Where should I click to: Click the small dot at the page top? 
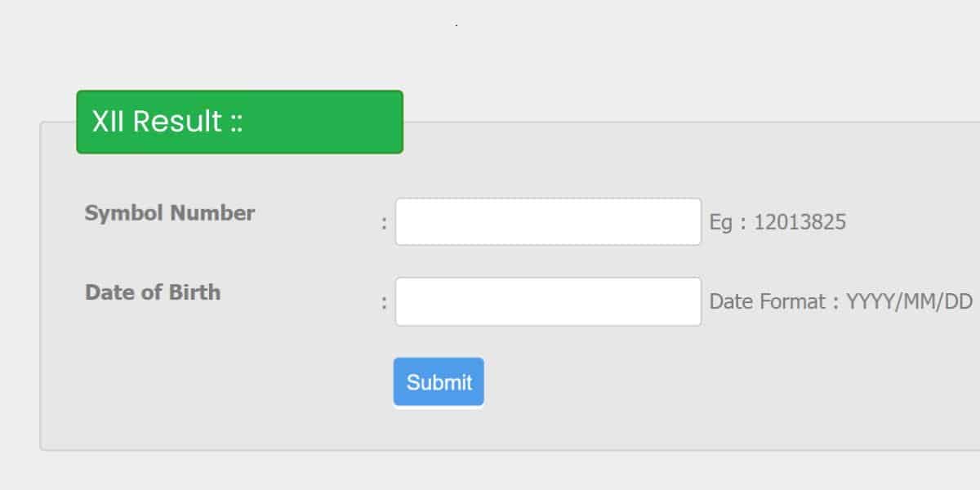coord(457,26)
